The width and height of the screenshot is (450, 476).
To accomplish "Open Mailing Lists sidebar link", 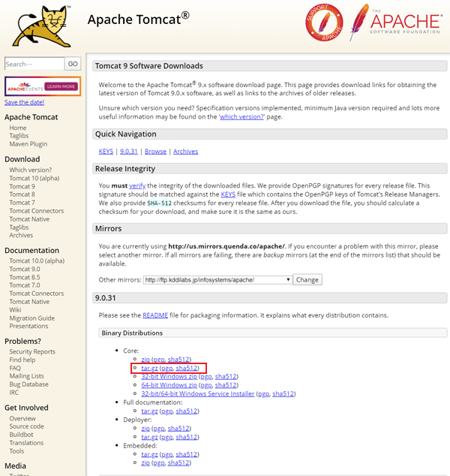I will 26,376.
